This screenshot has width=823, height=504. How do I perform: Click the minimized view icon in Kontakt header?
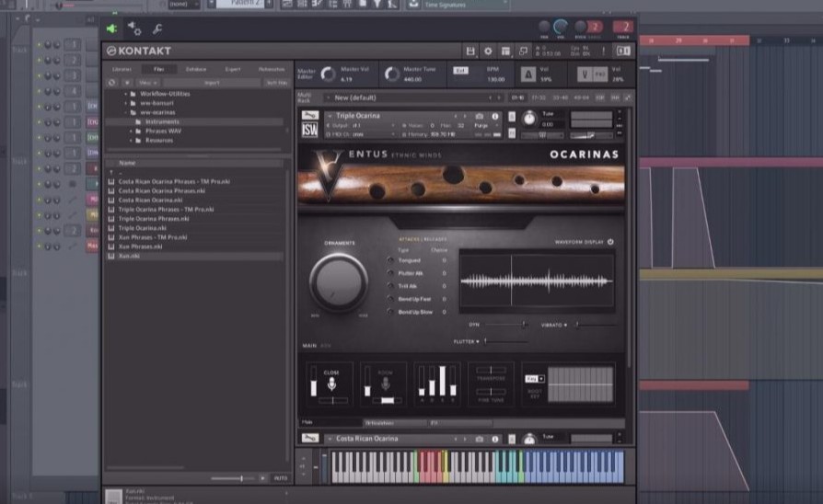coord(523,51)
